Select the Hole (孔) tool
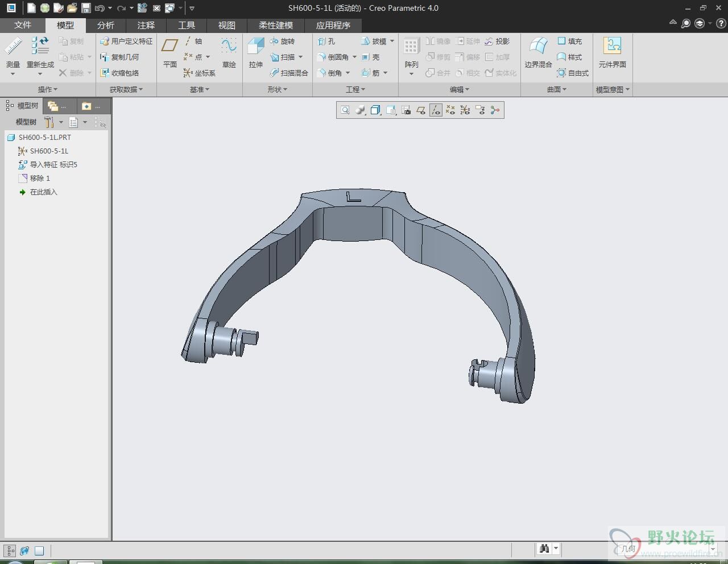The image size is (728, 564). (326, 41)
